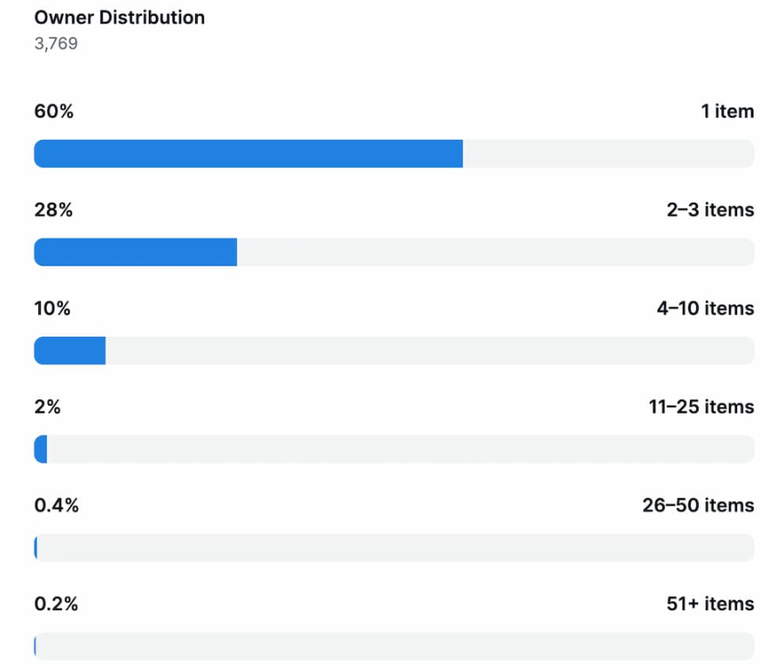Click the Owner Distribution heading
784x672 pixels.
[119, 17]
